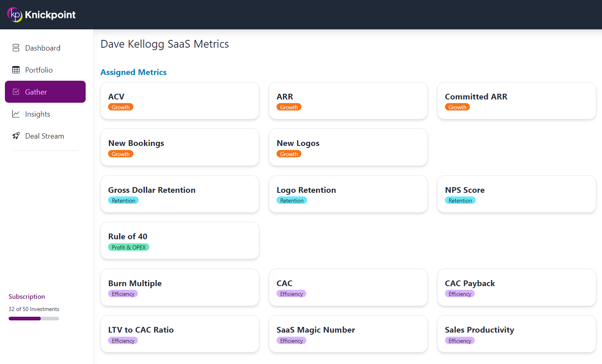Click Growth tag under New Bookings

[x=121, y=154]
